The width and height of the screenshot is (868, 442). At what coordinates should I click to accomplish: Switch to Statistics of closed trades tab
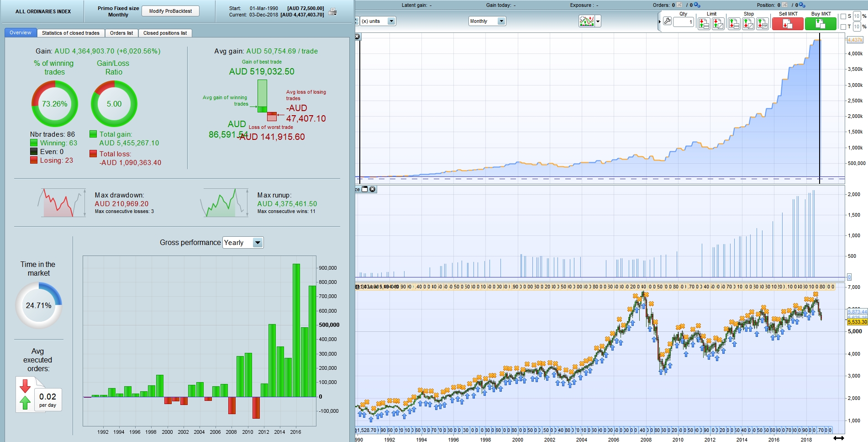coord(71,33)
